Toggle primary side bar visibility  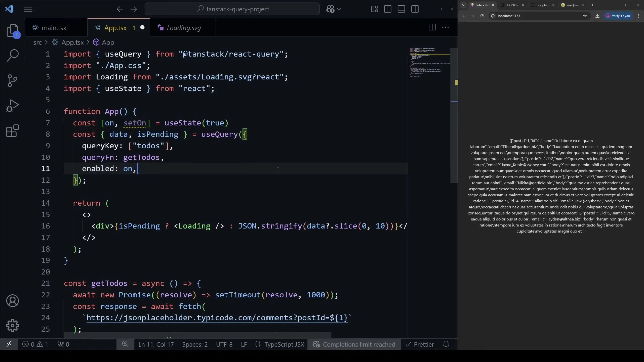(388, 9)
